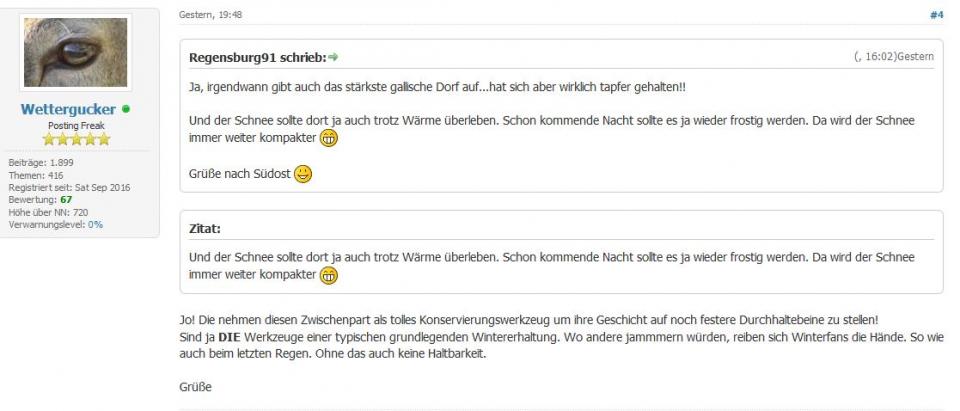Click the Posting Freak user title
This screenshot has width=960, height=411.
76,125
